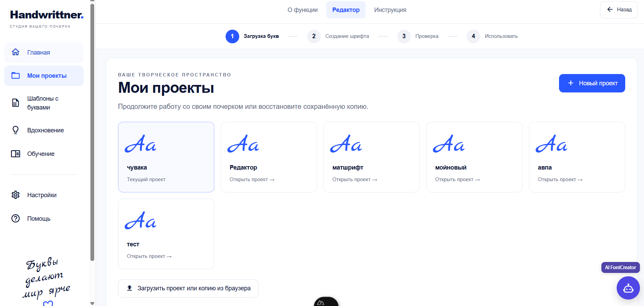Click the folder icon beside Мои проекты

(x=15, y=75)
